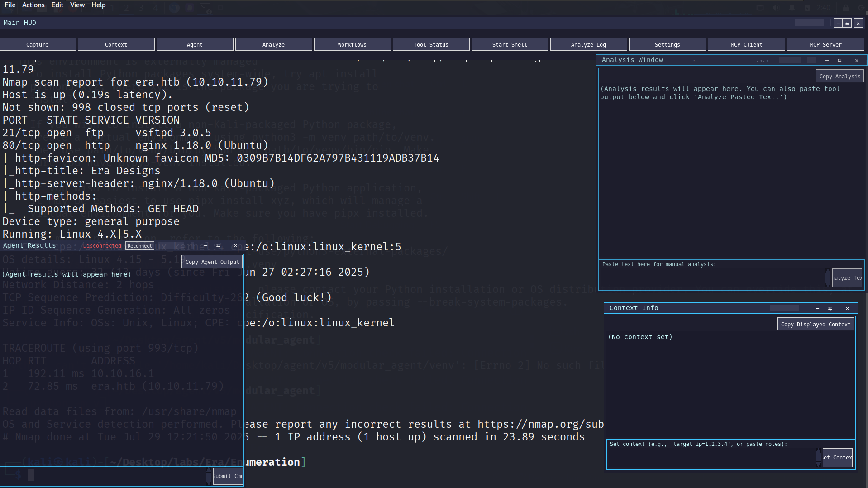
Task: Click the logout icon at the far right
Action: 862,8
